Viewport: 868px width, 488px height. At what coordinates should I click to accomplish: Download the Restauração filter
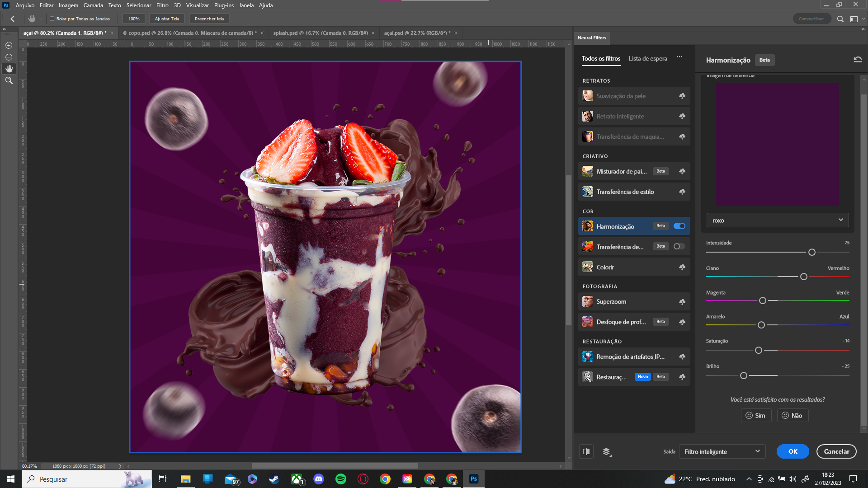click(x=682, y=377)
